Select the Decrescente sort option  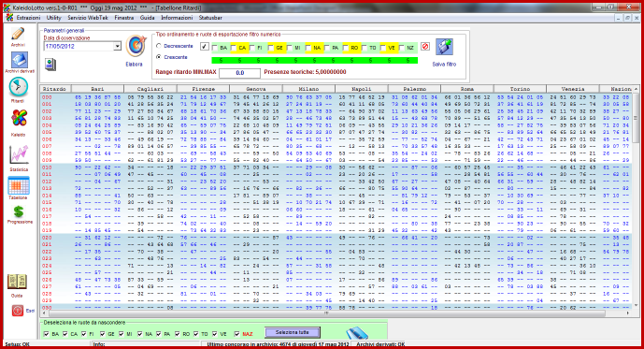click(159, 46)
